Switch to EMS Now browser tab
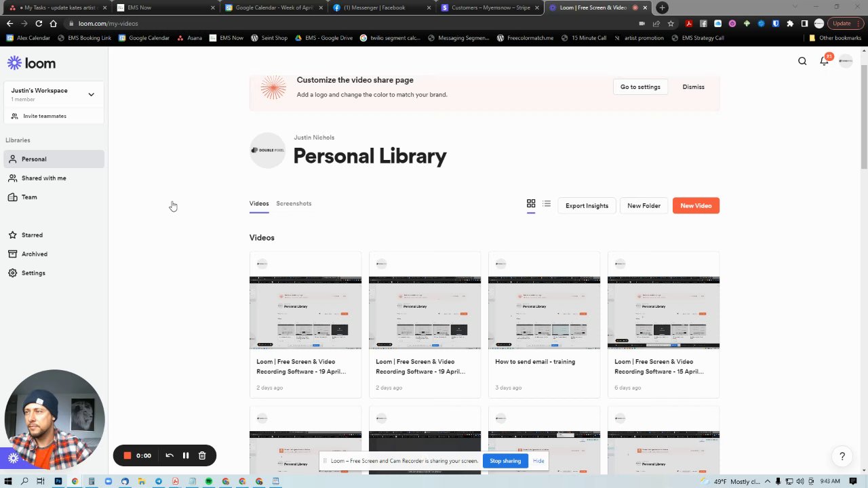The image size is (868, 488). (x=165, y=7)
